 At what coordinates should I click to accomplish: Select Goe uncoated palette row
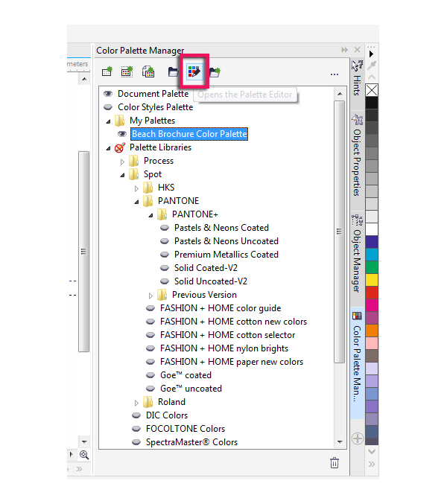point(191,389)
